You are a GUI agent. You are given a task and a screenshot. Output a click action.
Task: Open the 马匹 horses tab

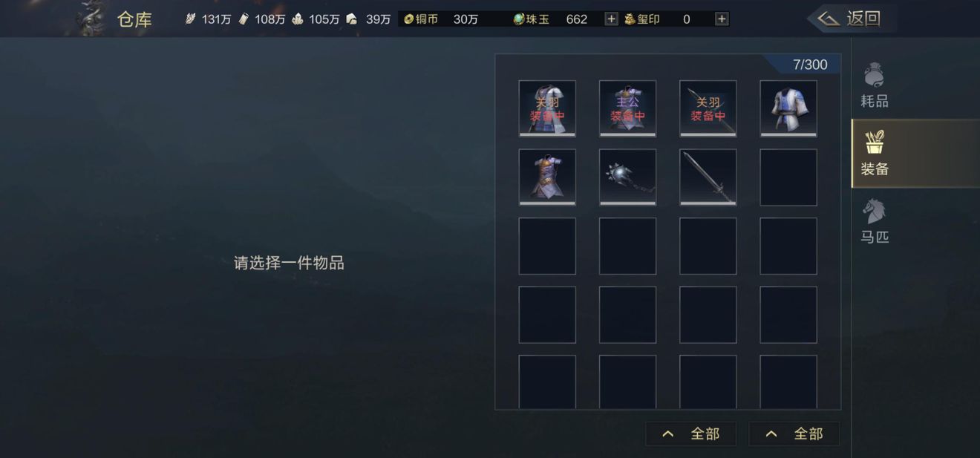click(875, 221)
